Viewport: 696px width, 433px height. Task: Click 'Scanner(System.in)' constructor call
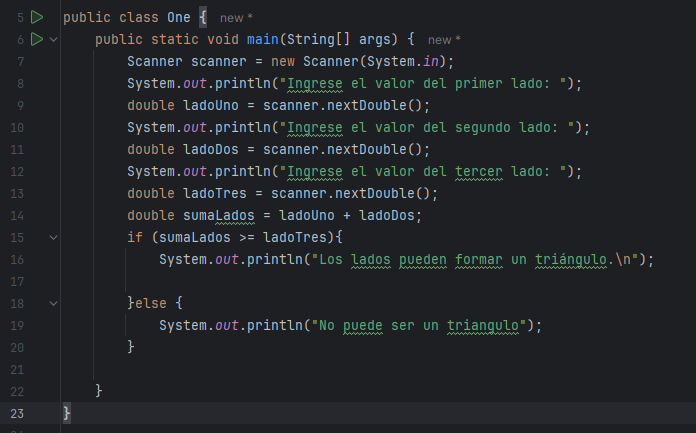coord(374,61)
